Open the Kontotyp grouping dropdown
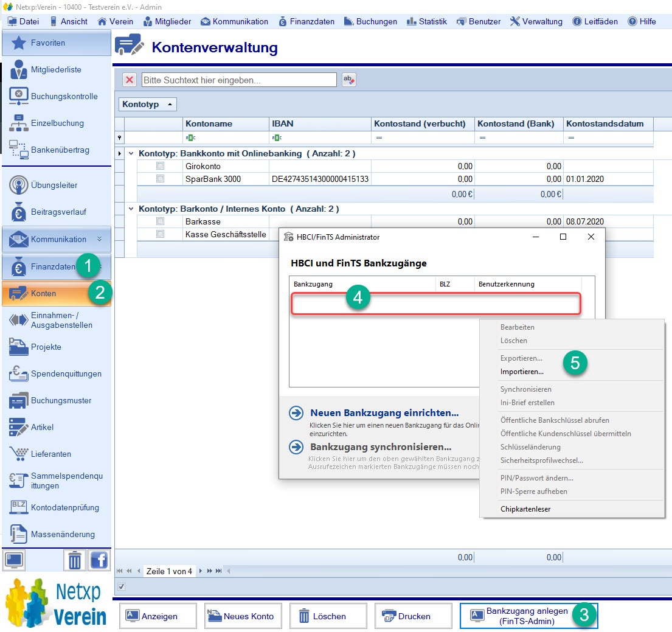 point(147,105)
